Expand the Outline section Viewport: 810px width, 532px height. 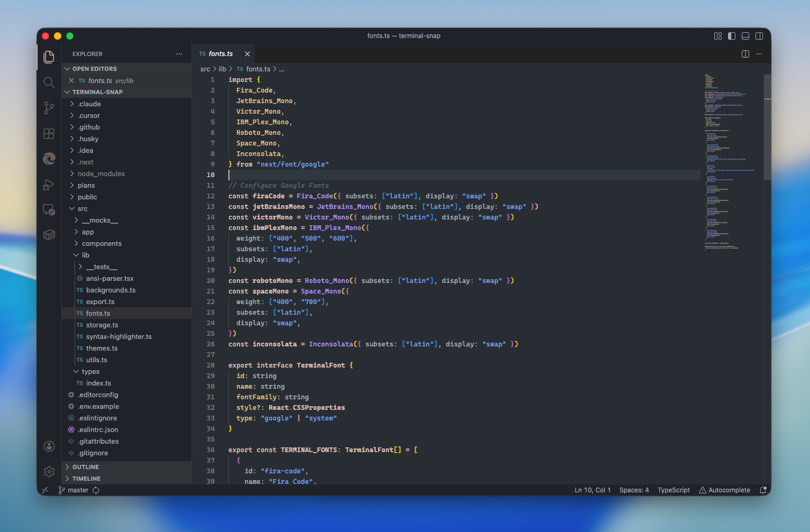pos(126,467)
